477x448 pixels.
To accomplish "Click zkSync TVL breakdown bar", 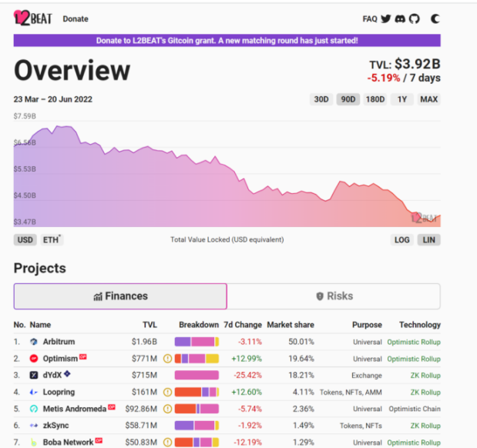I will (197, 426).
